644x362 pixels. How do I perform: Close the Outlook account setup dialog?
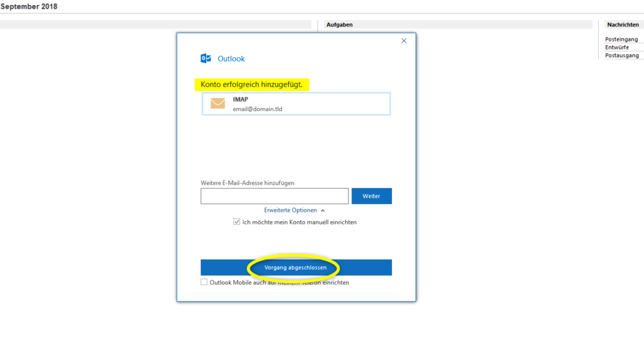click(x=403, y=40)
